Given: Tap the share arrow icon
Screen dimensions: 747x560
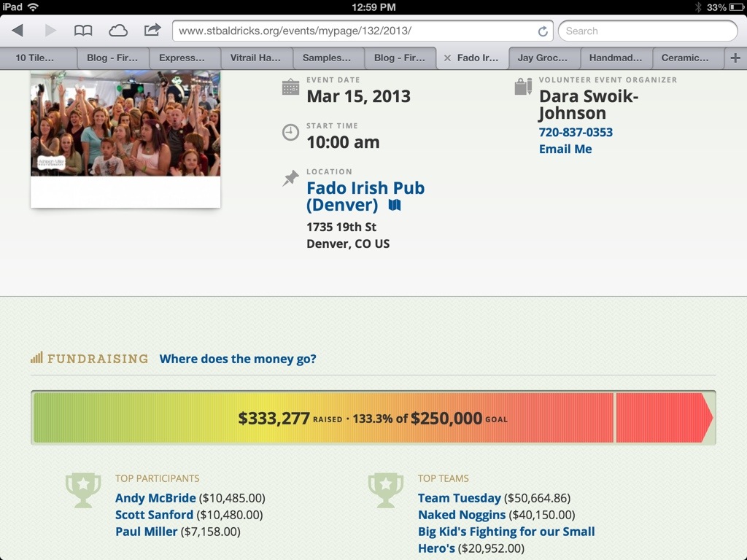Looking at the screenshot, I should [152, 30].
